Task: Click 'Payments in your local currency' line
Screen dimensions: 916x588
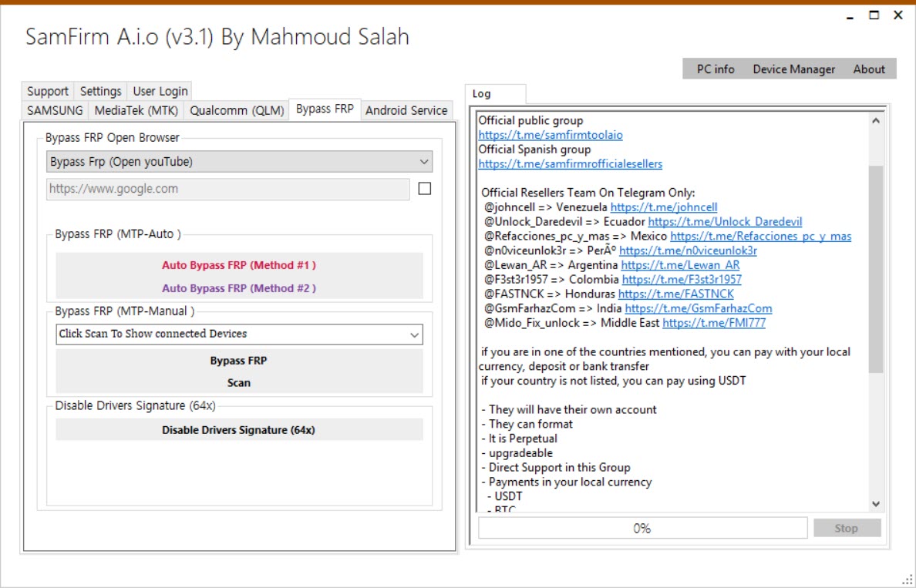Action: 567,482
